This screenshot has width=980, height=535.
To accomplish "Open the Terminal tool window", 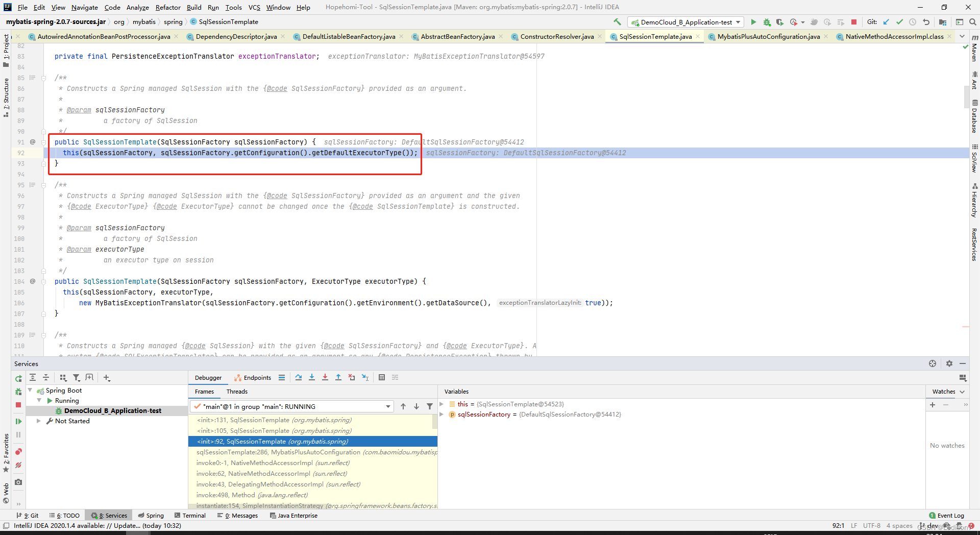I will point(190,516).
